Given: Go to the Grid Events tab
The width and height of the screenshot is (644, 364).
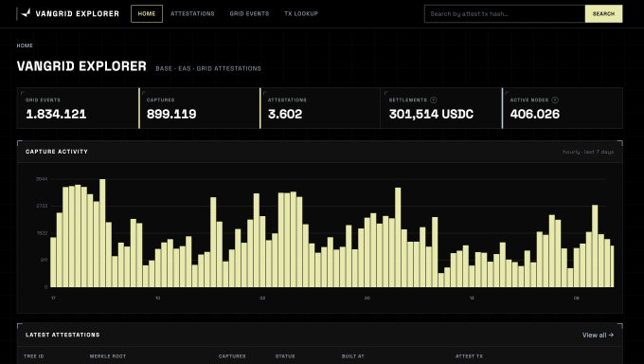Looking at the screenshot, I should [249, 13].
